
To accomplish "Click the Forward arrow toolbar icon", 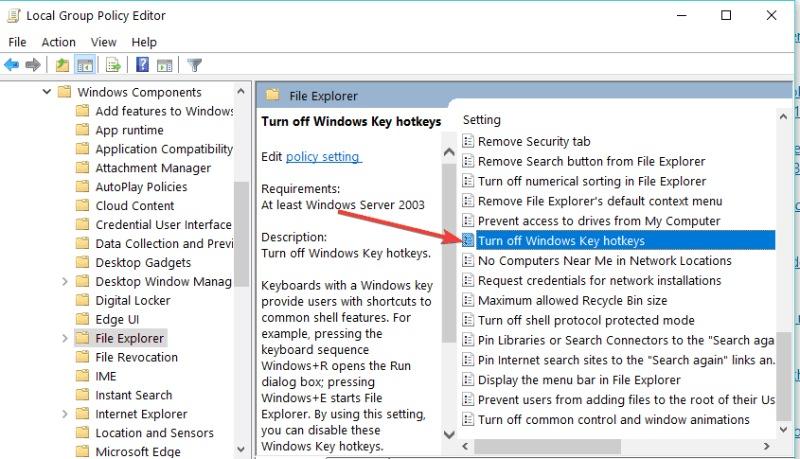I will point(33,65).
